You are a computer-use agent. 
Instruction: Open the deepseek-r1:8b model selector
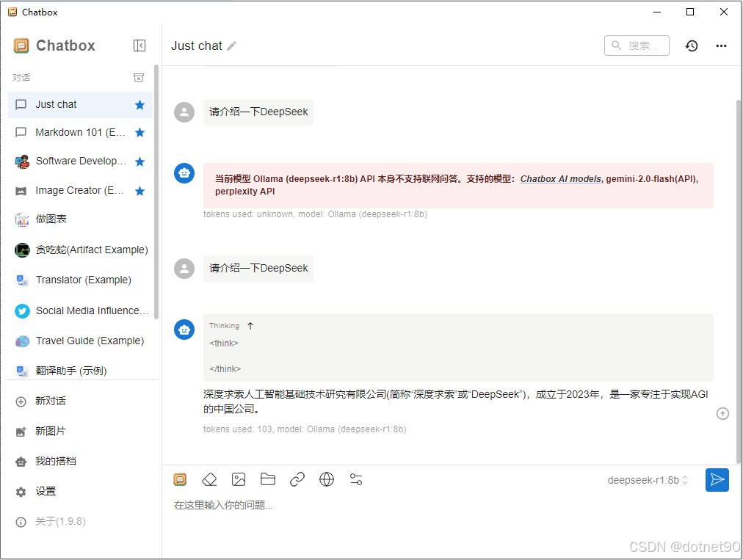pos(648,481)
